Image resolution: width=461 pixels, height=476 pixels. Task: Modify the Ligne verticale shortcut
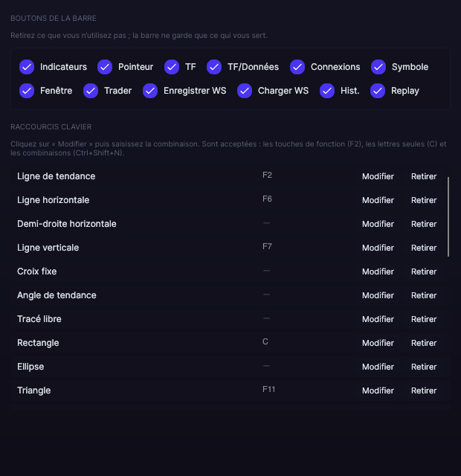coord(378,248)
